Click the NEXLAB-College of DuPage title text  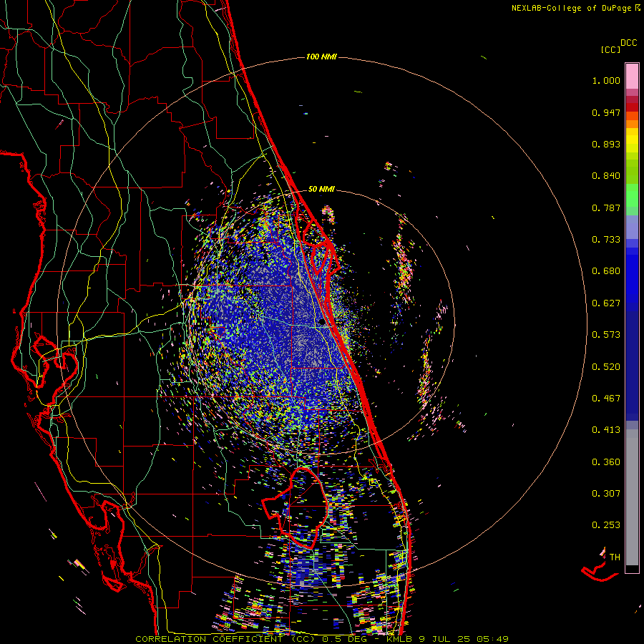(x=575, y=8)
